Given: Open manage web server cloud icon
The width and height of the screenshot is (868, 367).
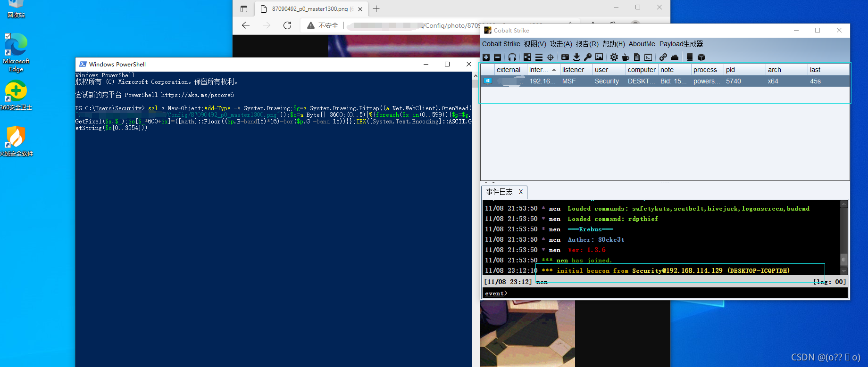Looking at the screenshot, I should click(675, 57).
